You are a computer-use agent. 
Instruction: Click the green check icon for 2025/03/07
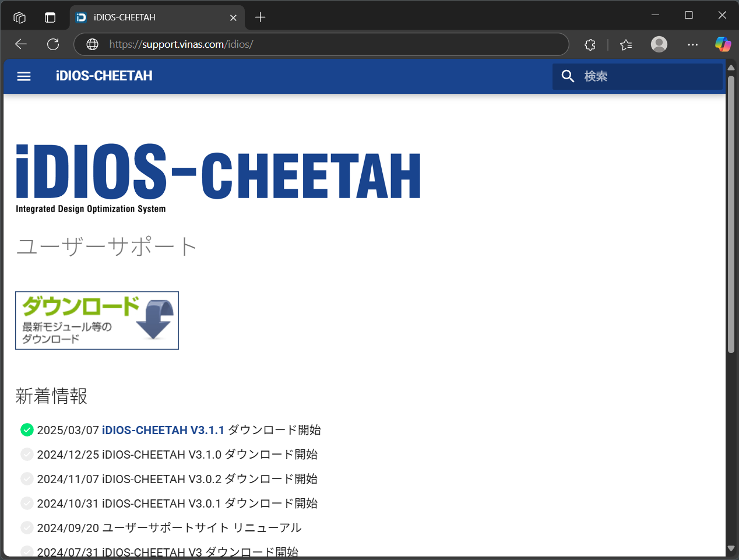coord(27,430)
